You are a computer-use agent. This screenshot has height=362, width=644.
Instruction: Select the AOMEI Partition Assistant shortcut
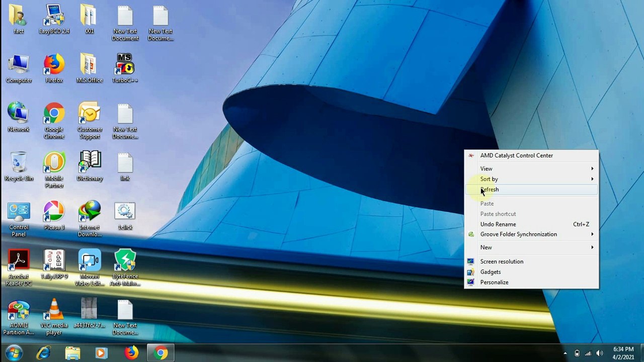(19, 317)
